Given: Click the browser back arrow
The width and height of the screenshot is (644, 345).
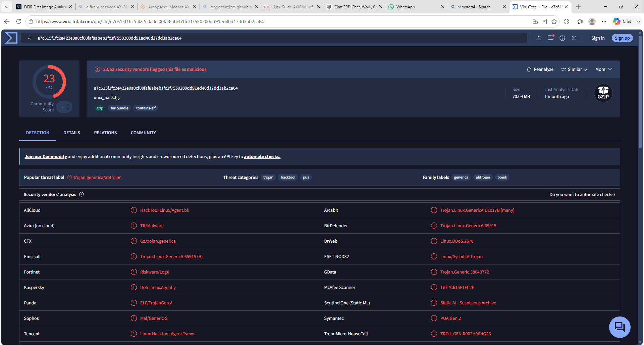Looking at the screenshot, I should (x=7, y=21).
